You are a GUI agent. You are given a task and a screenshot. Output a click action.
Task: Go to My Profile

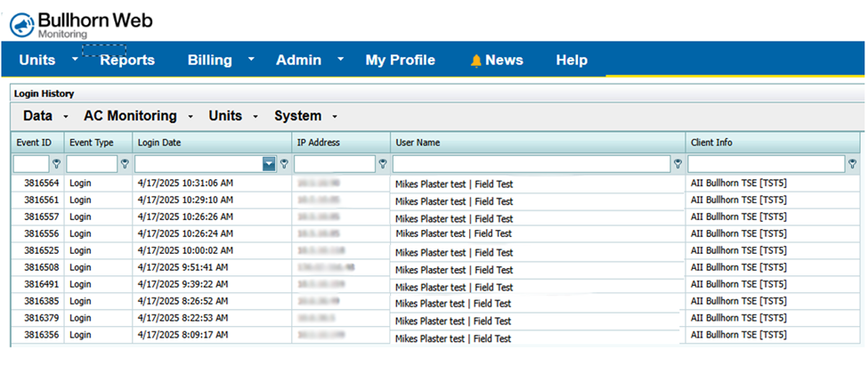pos(401,61)
